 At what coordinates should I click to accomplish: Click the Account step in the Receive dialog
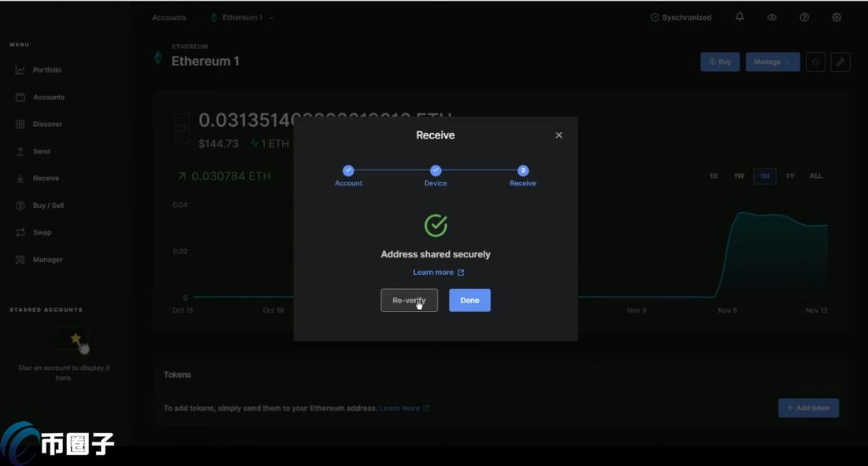pyautogui.click(x=348, y=176)
